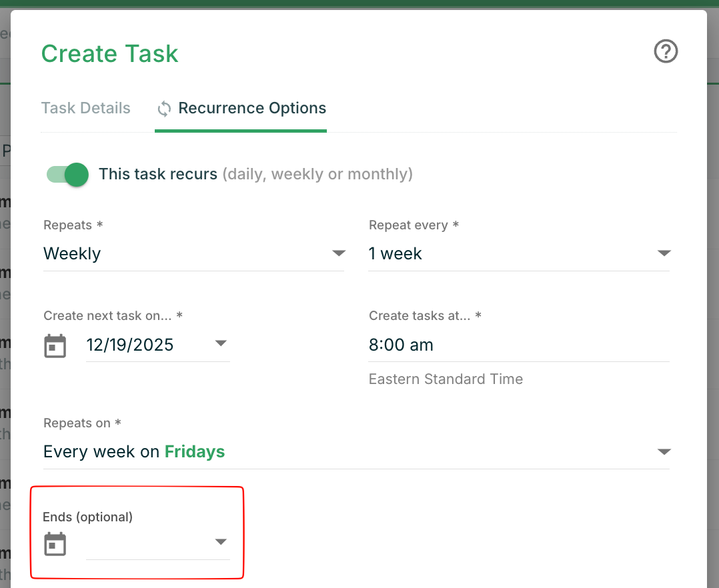Switch to the Task Details tab
Screen dimensions: 719x588
[86, 109]
